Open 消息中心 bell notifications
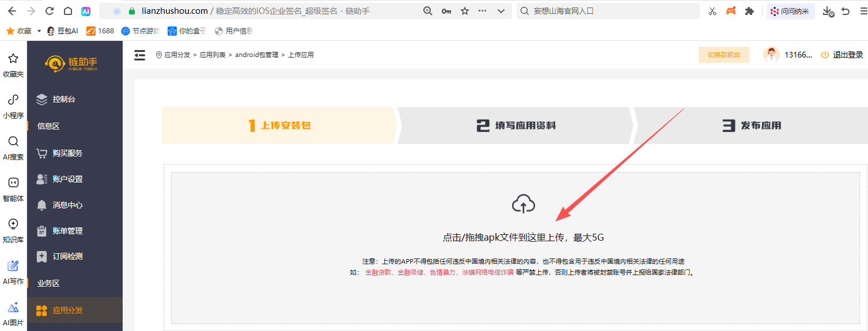 67,205
